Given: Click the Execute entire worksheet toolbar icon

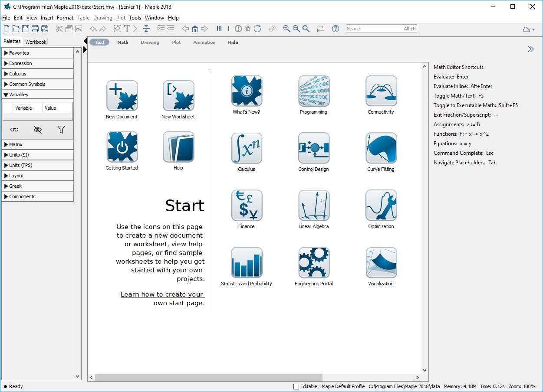Looking at the screenshot, I should coord(219,29).
